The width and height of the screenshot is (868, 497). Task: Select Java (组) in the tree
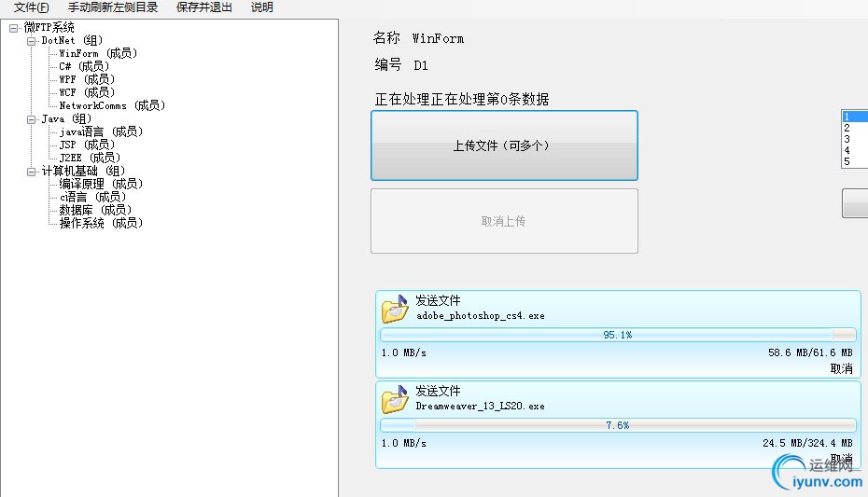click(x=66, y=119)
